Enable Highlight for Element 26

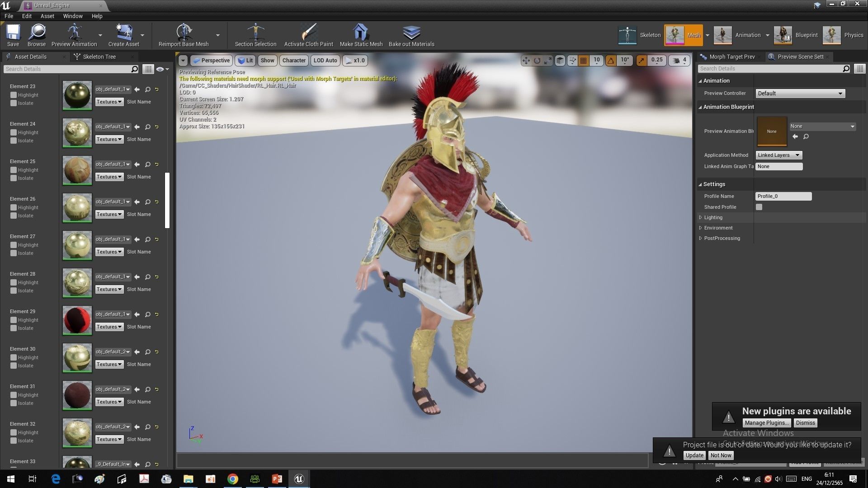[14, 207]
